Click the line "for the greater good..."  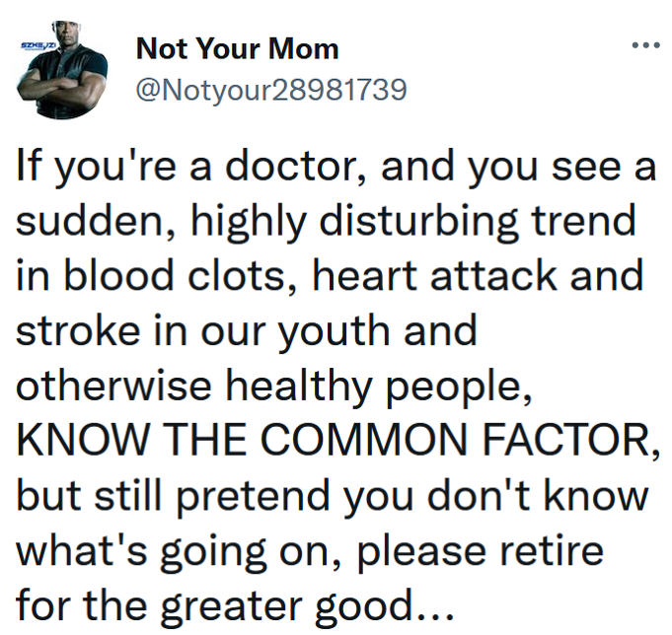(x=235, y=605)
